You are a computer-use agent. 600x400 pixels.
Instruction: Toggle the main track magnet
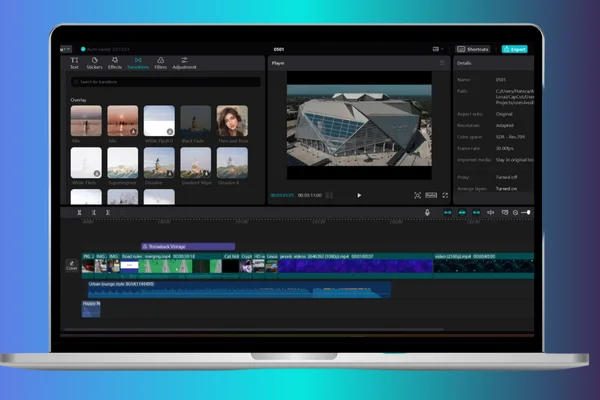coord(447,212)
